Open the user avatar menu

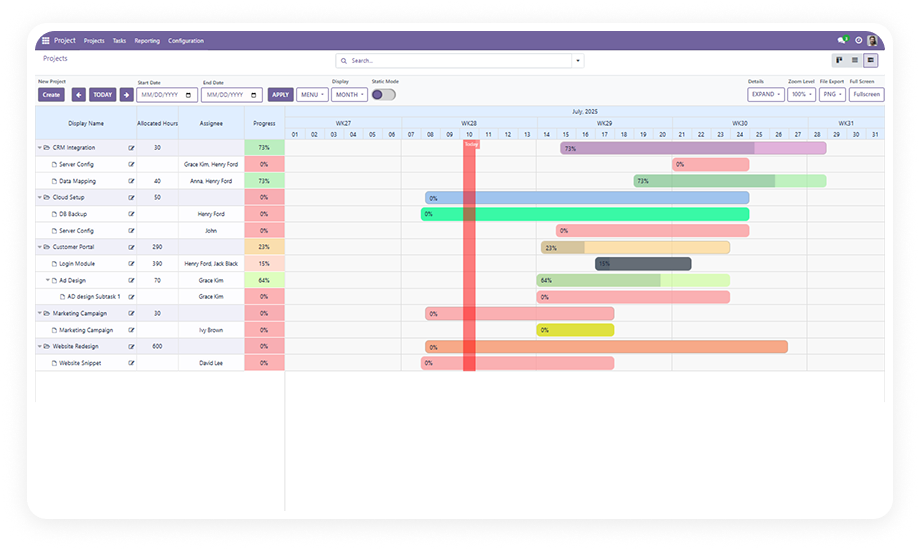[x=872, y=41]
